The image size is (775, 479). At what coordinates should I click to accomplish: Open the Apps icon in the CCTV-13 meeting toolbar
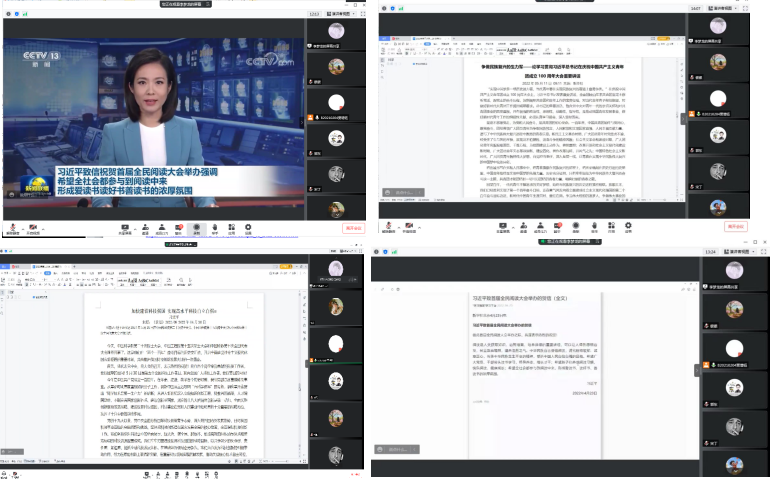(231, 227)
